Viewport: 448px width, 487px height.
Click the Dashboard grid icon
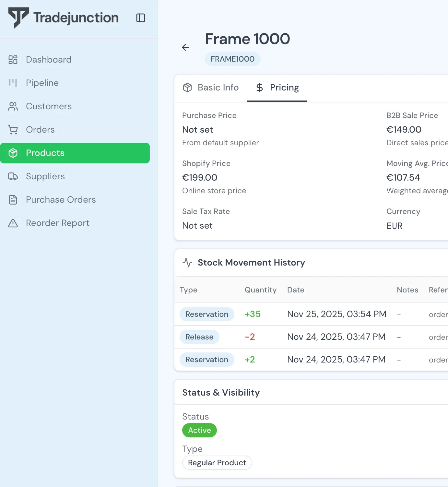(x=13, y=60)
